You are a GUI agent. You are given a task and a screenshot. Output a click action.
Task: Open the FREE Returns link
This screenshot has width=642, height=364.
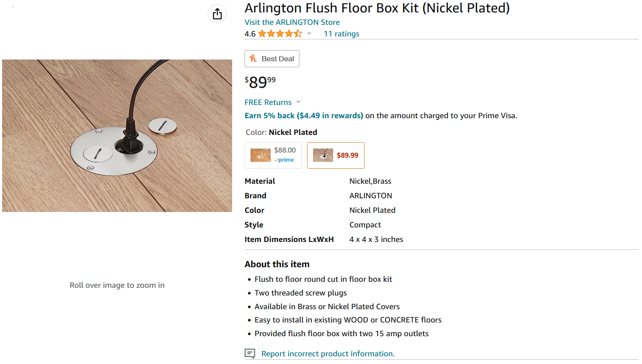point(268,102)
